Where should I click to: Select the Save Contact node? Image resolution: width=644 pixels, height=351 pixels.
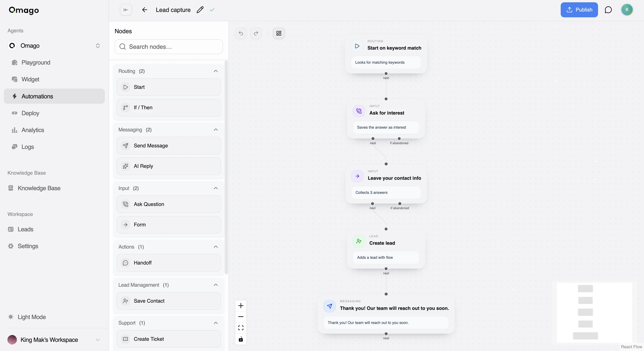[169, 301]
